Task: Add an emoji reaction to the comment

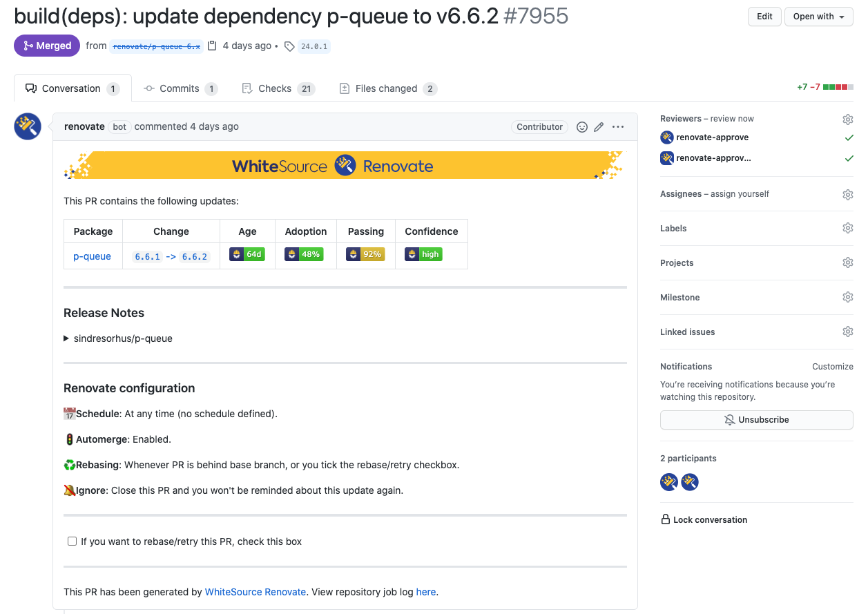Action: tap(582, 127)
